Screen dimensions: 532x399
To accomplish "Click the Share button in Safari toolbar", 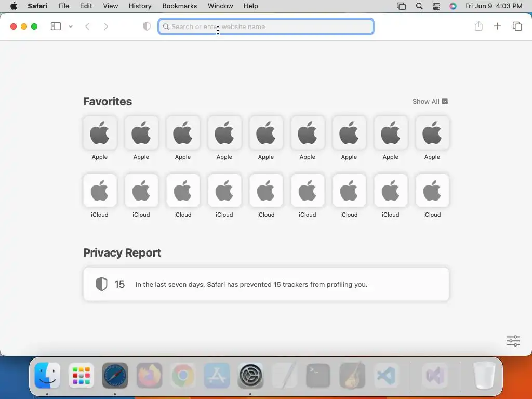I will (x=478, y=26).
